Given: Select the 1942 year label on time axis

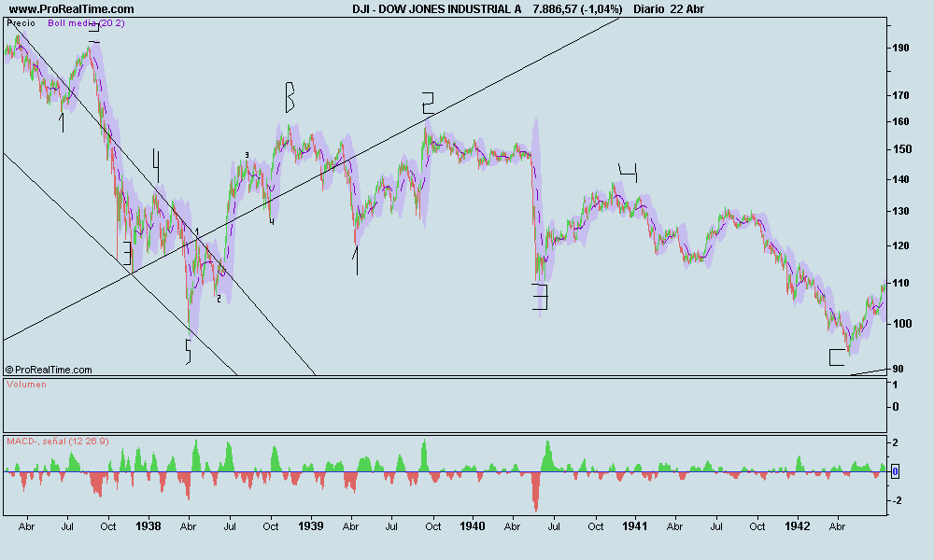Looking at the screenshot, I should 798,526.
